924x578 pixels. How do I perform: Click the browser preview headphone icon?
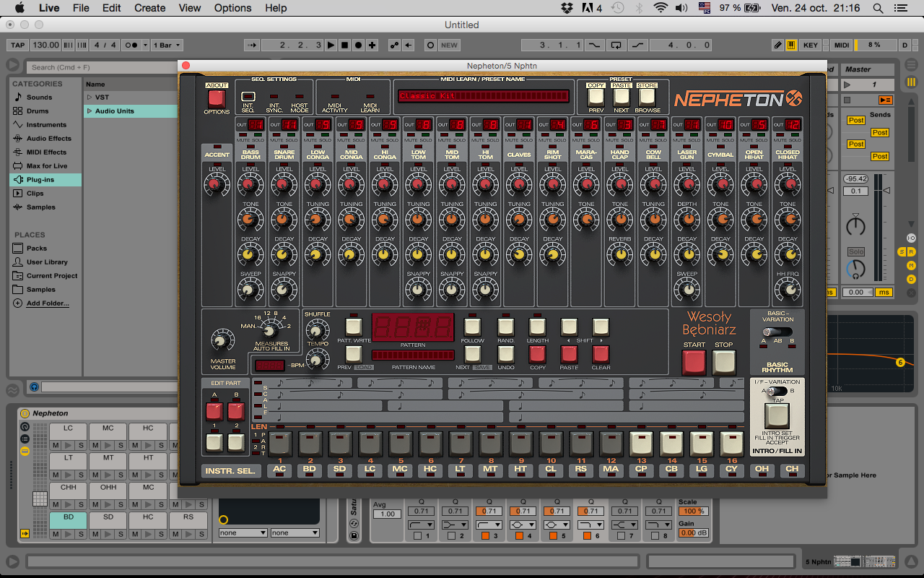point(34,387)
